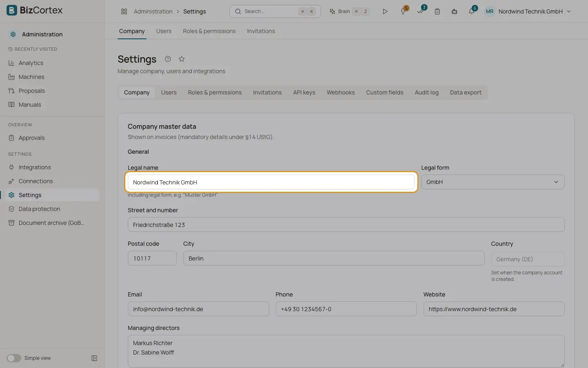Click the Email field
The height and width of the screenshot is (368, 588).
click(198, 309)
